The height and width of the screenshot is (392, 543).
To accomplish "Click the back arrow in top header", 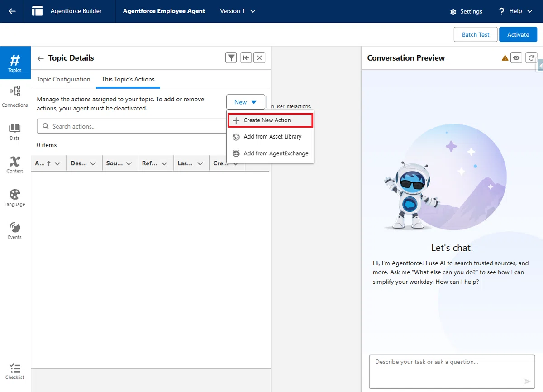I will coord(12,11).
